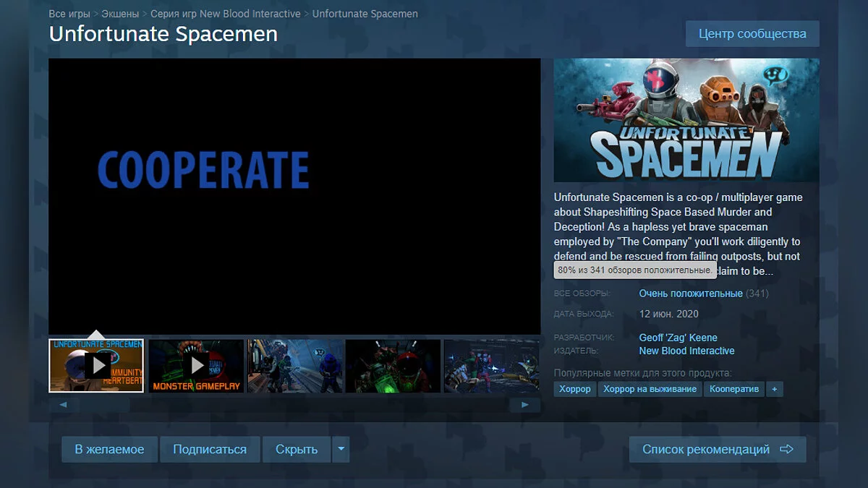Open 'Очень положительные' reviews summary link
The image size is (868, 488).
point(691,294)
